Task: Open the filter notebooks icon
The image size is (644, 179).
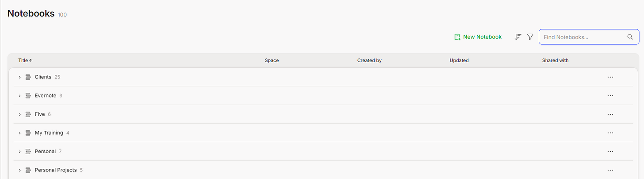Action: 530,37
